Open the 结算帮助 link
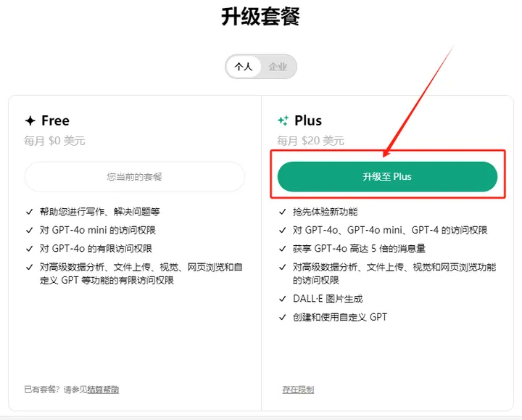 coord(103,390)
